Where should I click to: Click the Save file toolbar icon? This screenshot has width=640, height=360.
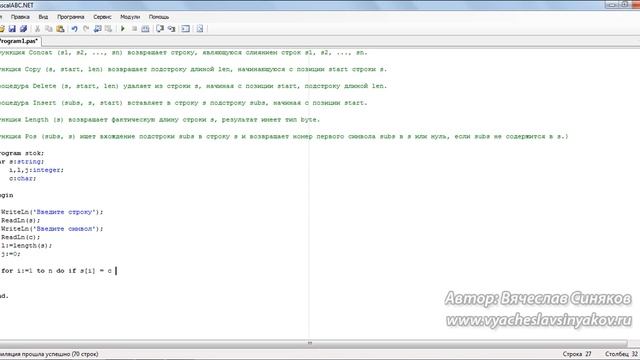(12, 29)
